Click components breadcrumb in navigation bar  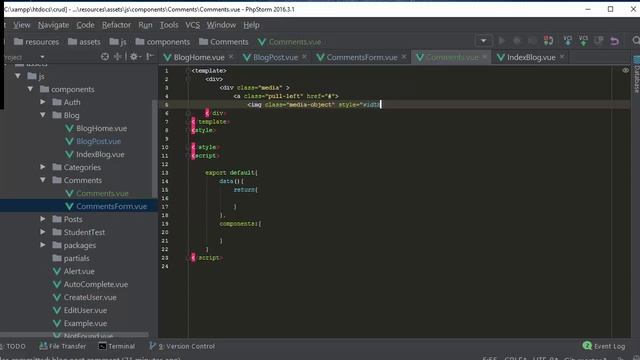click(163, 42)
